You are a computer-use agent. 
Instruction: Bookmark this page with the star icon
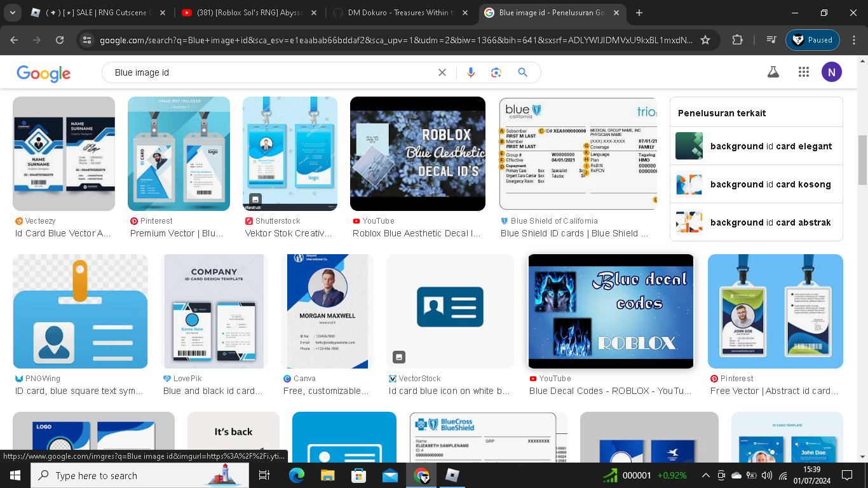click(x=705, y=40)
